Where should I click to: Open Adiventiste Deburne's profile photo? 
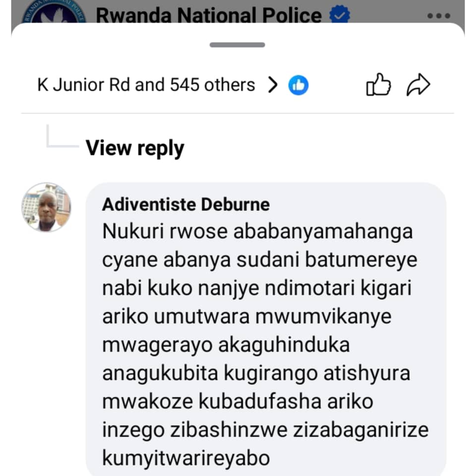[46, 207]
